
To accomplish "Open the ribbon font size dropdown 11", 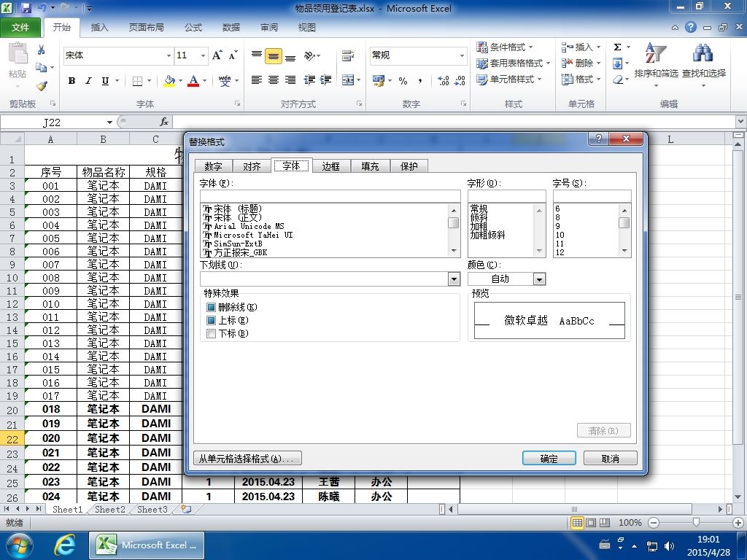I will (x=203, y=55).
